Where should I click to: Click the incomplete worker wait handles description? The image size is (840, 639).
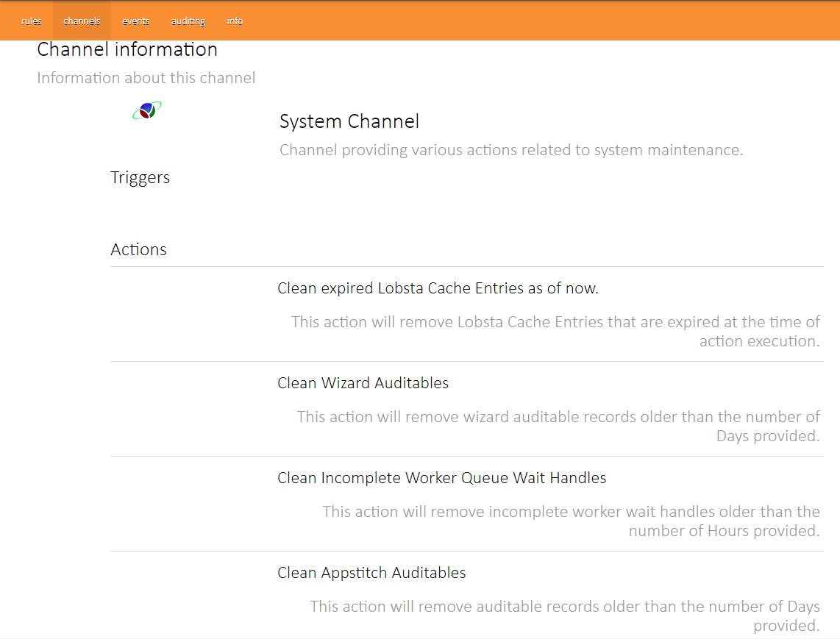point(571,521)
